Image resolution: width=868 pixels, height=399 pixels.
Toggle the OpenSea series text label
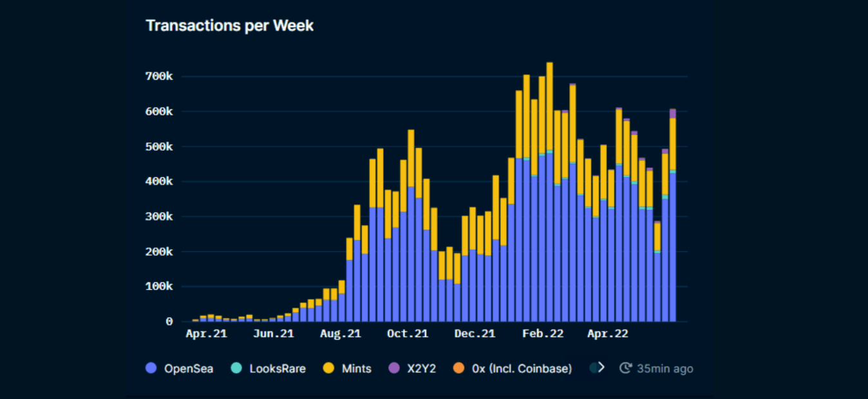(188, 369)
